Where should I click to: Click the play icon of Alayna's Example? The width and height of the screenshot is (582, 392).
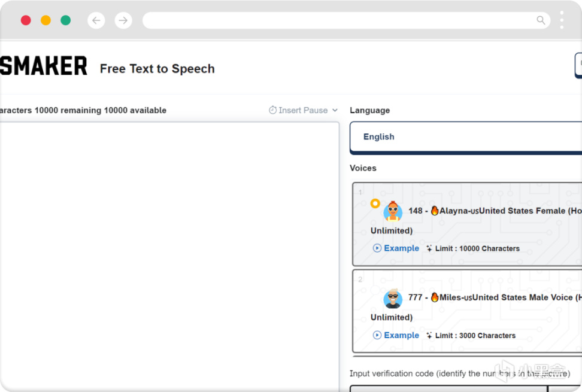pyautogui.click(x=377, y=248)
